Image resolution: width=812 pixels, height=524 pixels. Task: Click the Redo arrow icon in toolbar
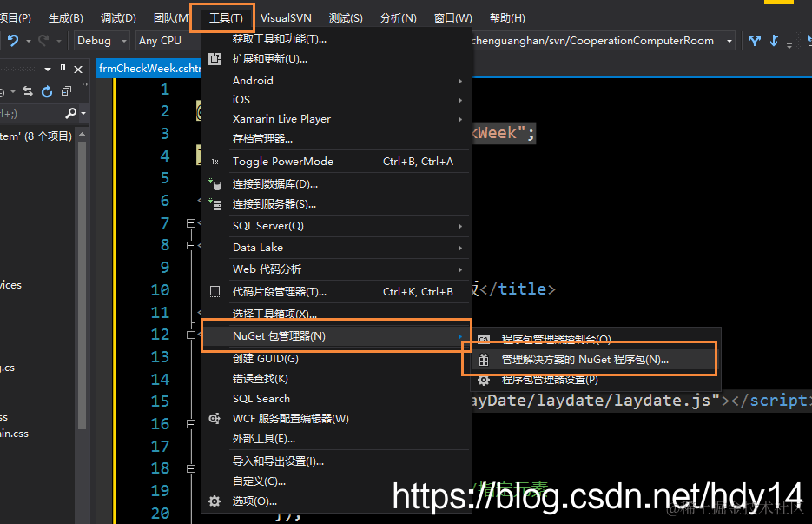coord(43,41)
